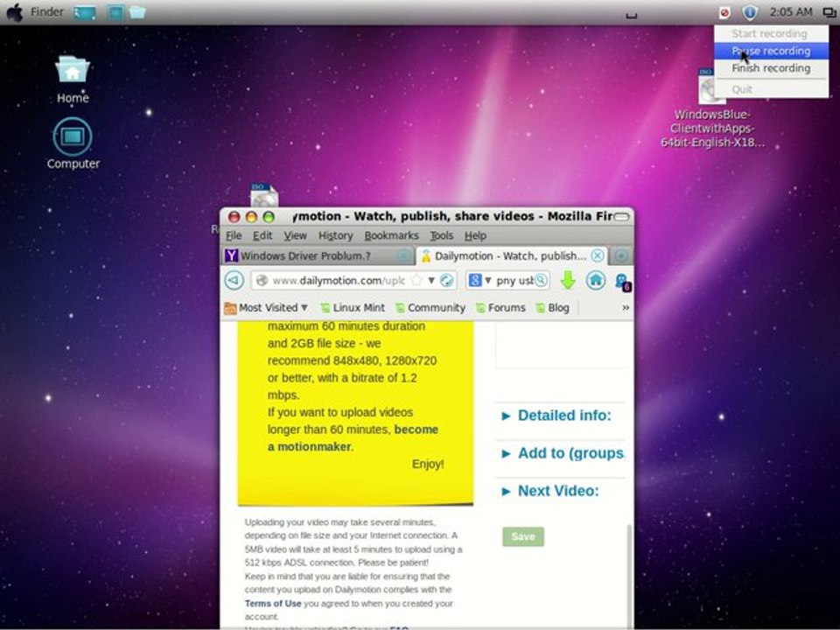Click the Quit entry in recorder menu
The width and height of the screenshot is (840, 630).
(x=771, y=89)
